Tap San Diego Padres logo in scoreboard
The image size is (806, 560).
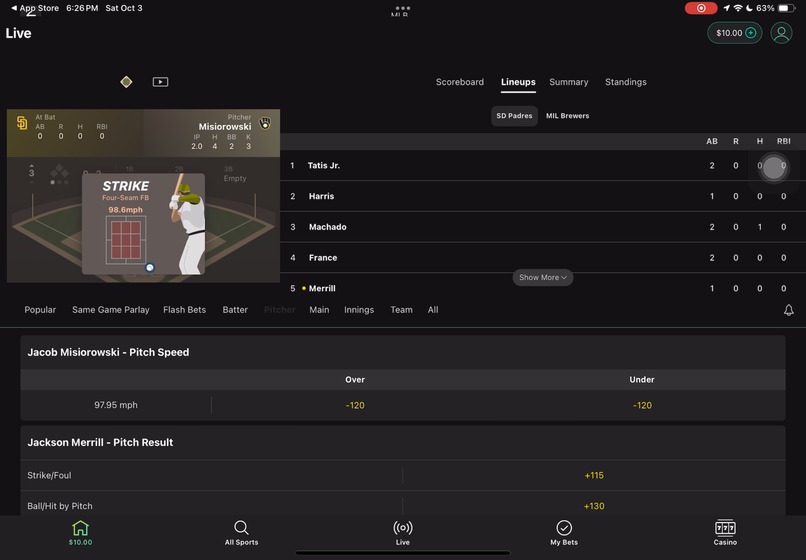click(22, 123)
